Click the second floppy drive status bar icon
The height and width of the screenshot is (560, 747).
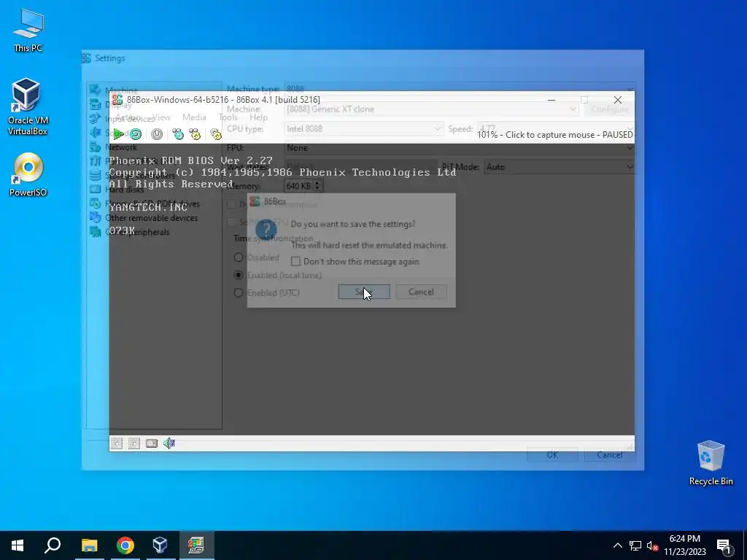pos(134,443)
